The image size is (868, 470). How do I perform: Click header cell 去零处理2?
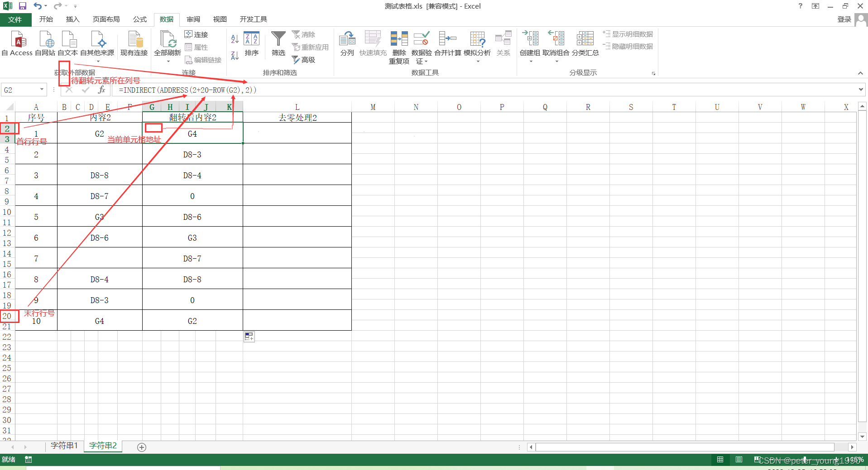[297, 118]
